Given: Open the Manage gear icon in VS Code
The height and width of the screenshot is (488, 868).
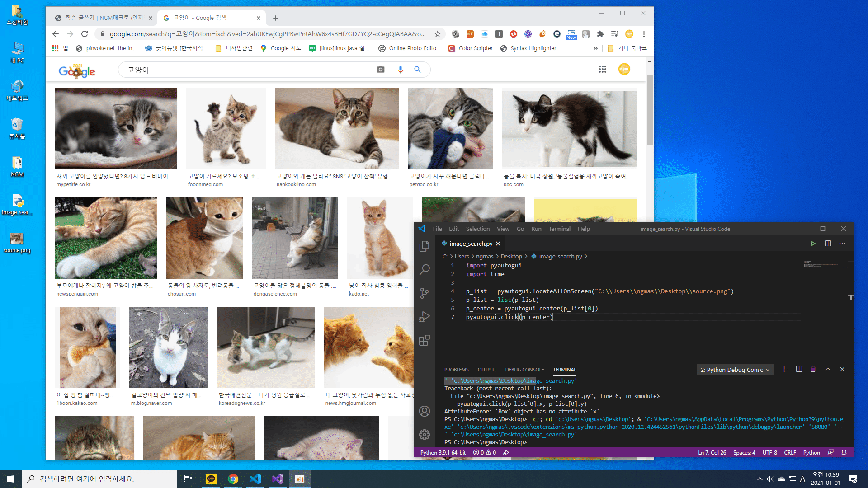Looking at the screenshot, I should coord(424,435).
